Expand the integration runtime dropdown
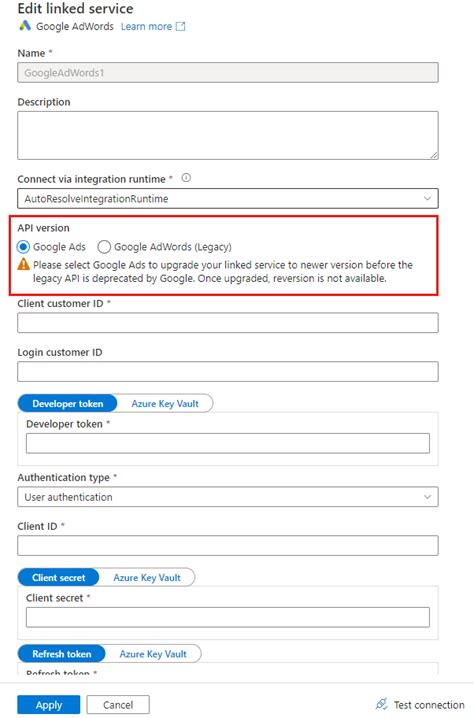474x718 pixels. coord(228,199)
